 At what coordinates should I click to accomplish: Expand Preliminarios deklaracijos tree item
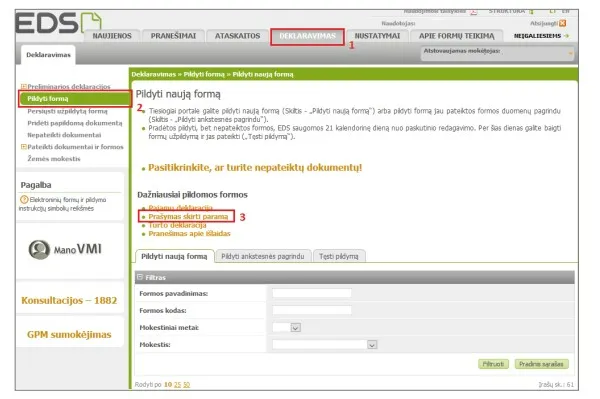23,87
